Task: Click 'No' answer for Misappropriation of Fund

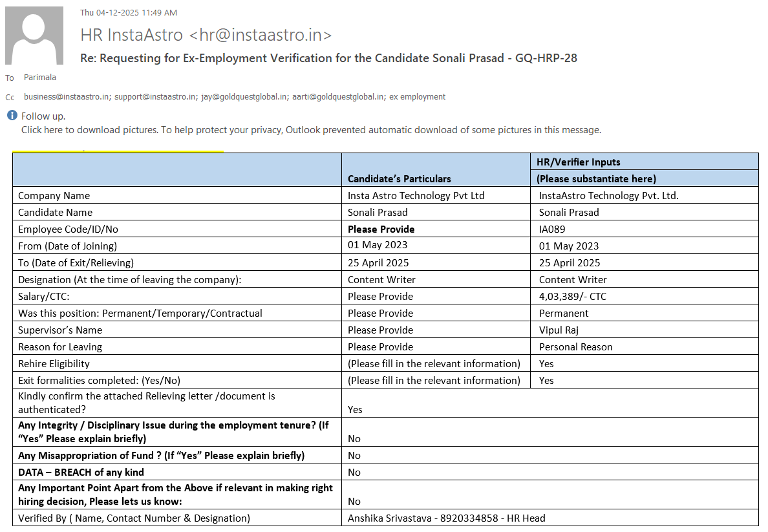Action: [354, 456]
